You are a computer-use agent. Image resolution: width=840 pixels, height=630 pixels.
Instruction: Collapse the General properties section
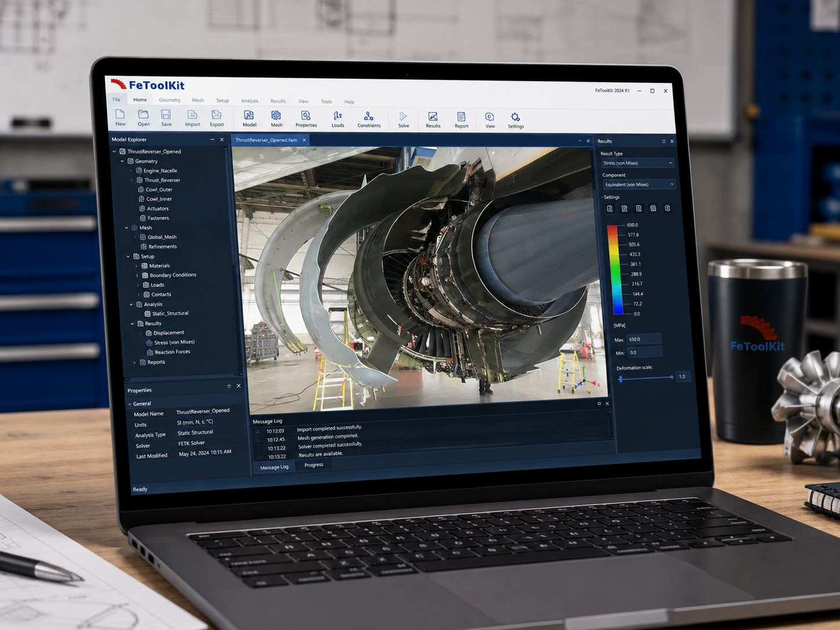point(129,404)
